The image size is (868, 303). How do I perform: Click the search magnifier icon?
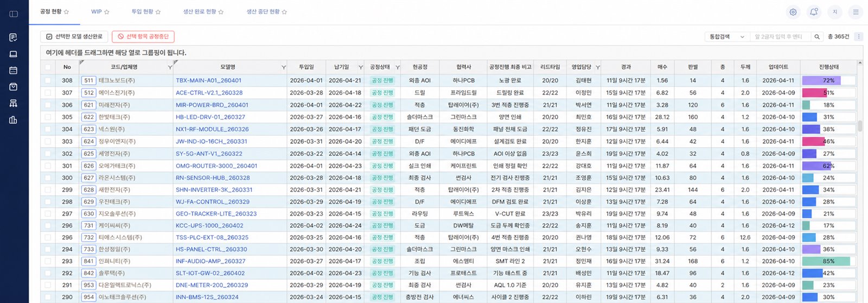tap(816, 37)
